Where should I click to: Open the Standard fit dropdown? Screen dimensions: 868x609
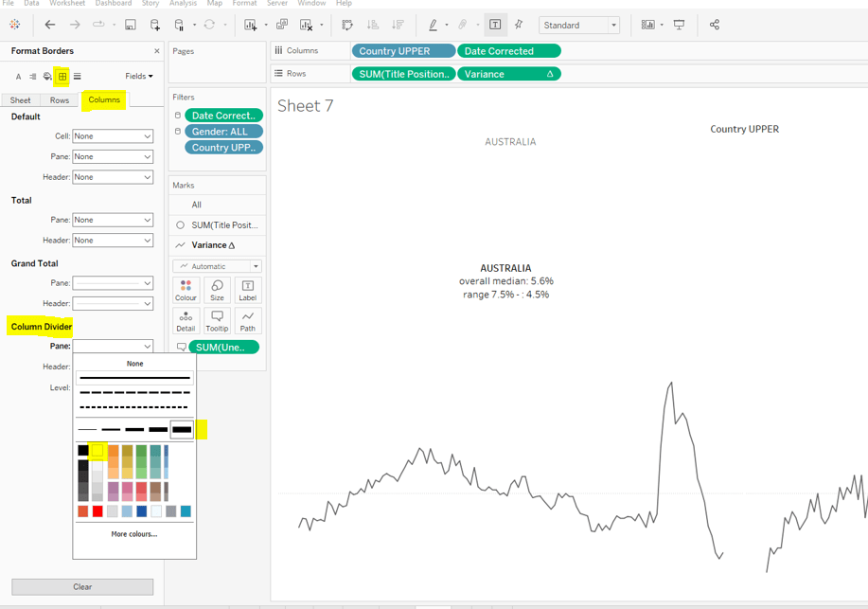click(x=579, y=26)
